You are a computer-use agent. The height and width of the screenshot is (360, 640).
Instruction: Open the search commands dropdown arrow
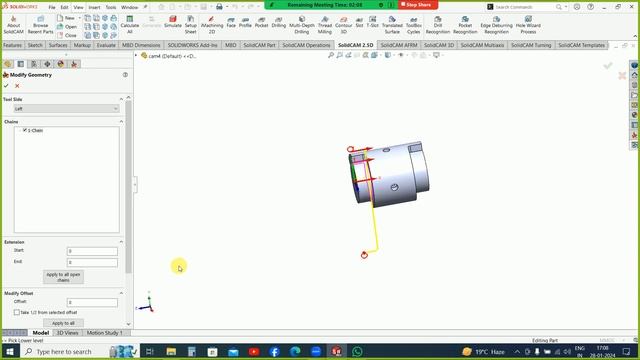point(566,7)
